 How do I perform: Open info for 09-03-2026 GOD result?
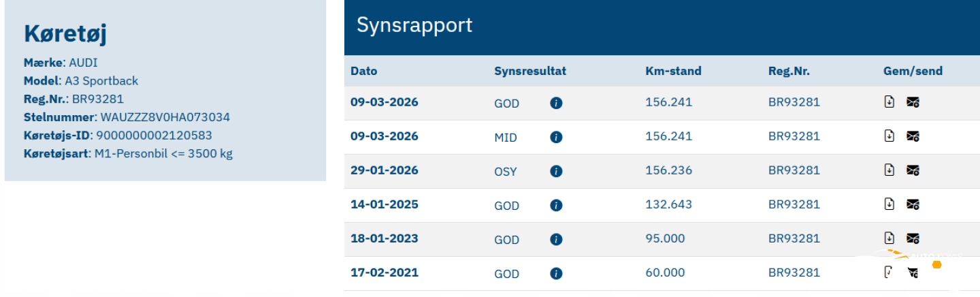click(556, 104)
